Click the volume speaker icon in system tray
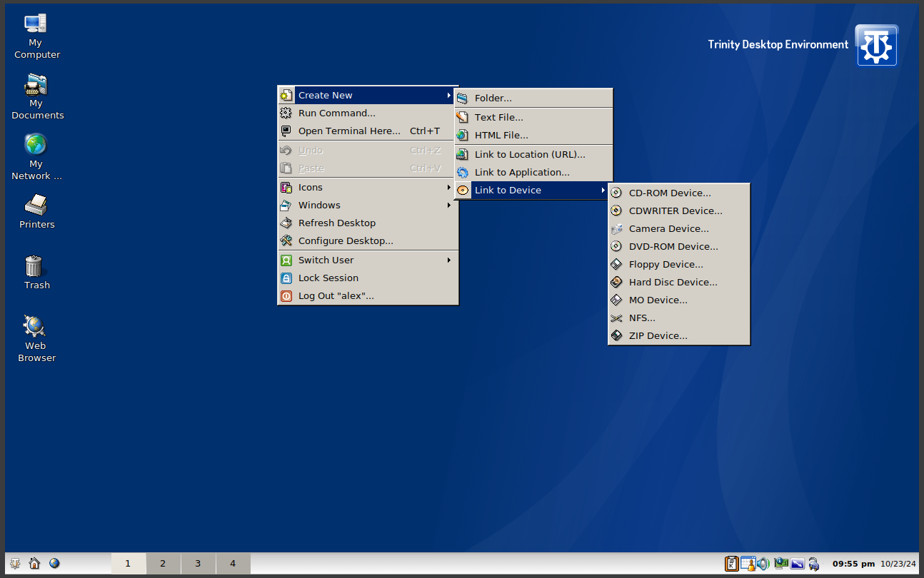The width and height of the screenshot is (924, 578). 763,564
